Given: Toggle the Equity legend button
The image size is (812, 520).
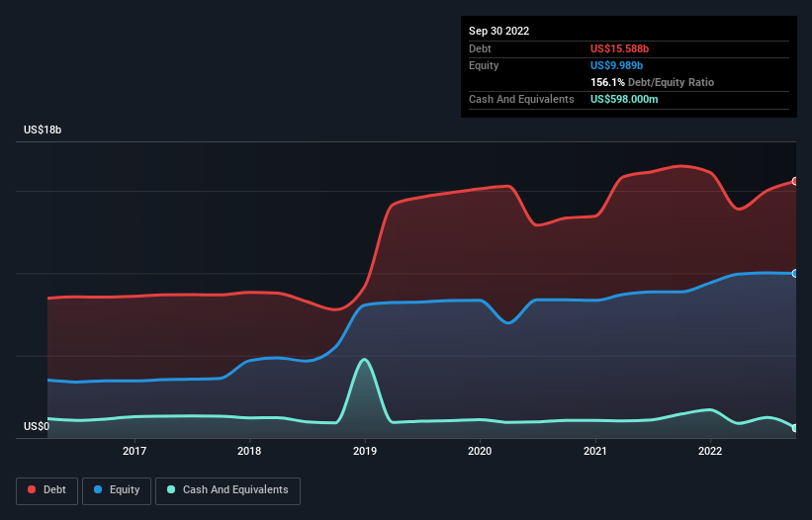Looking at the screenshot, I should coord(117,491).
